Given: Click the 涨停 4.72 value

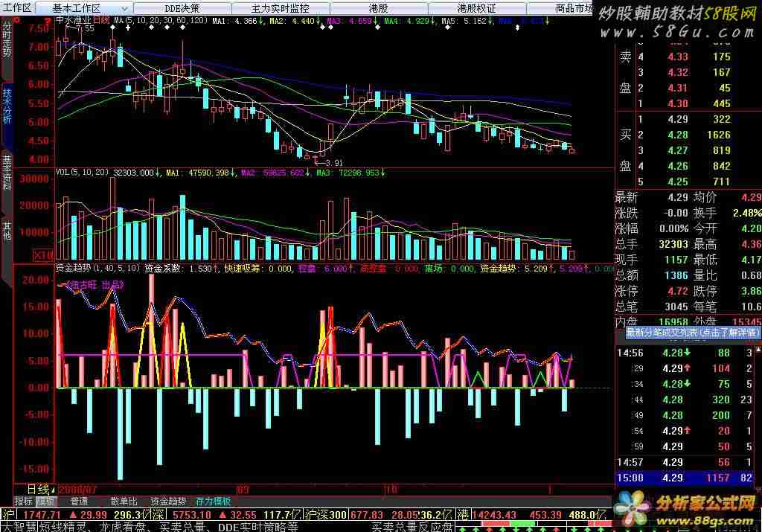Looking at the screenshot, I should [678, 291].
